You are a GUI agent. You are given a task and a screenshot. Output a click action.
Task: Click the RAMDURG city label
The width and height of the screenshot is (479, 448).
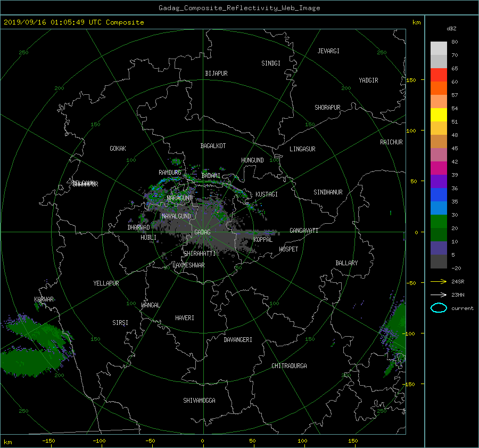[170, 173]
